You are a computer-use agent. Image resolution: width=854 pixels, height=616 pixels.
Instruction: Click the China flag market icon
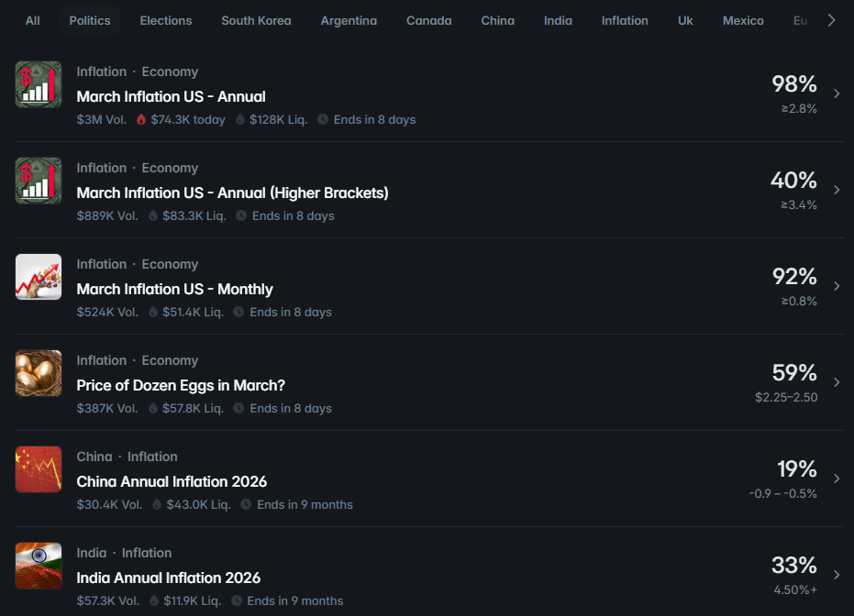(x=39, y=469)
